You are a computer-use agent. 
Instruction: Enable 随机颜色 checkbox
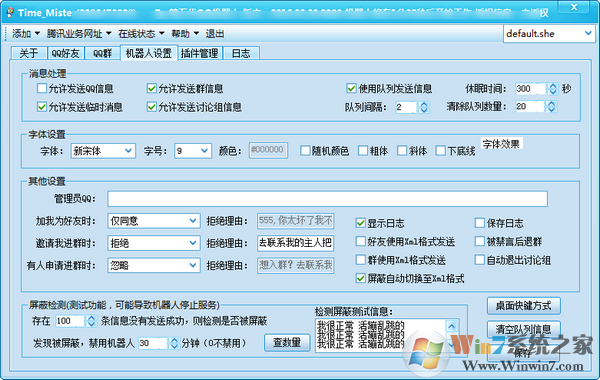[305, 150]
